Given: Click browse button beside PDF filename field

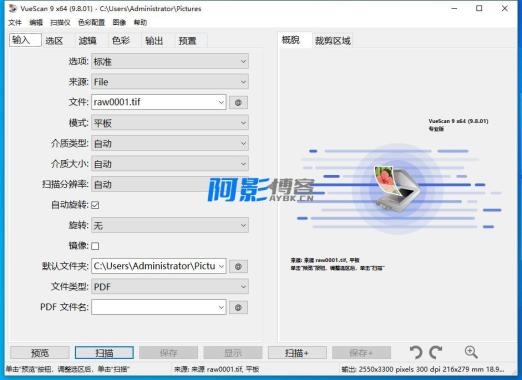Looking at the screenshot, I should coord(238,307).
